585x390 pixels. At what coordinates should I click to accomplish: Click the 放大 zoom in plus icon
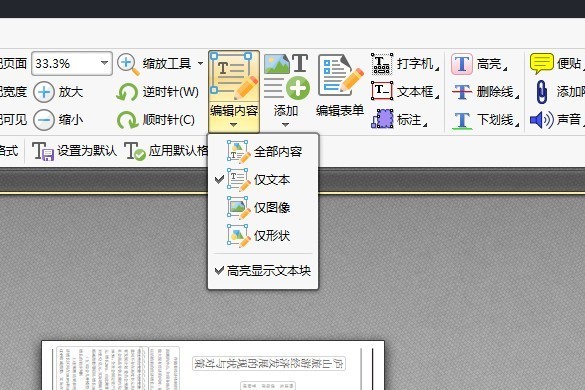(44, 92)
